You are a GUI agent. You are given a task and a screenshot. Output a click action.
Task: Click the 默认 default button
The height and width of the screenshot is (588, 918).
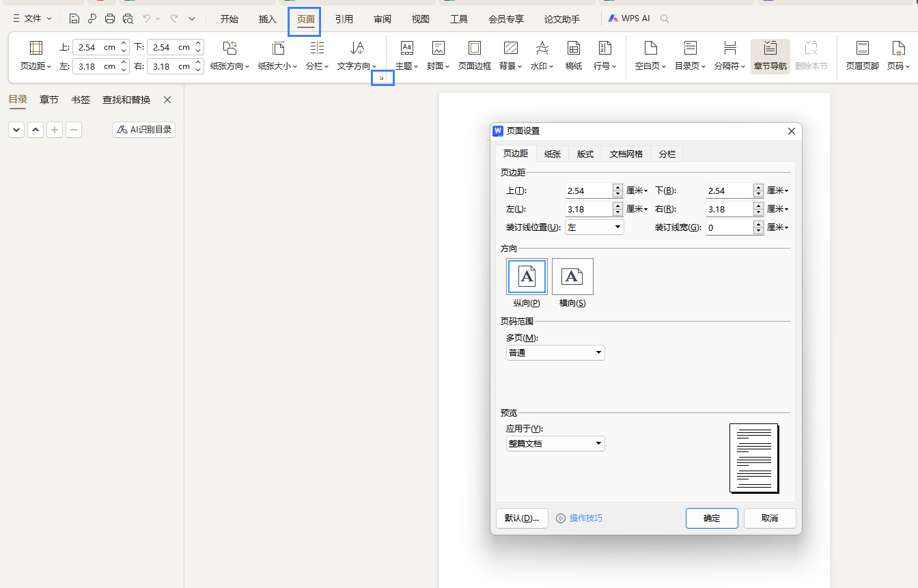point(522,518)
